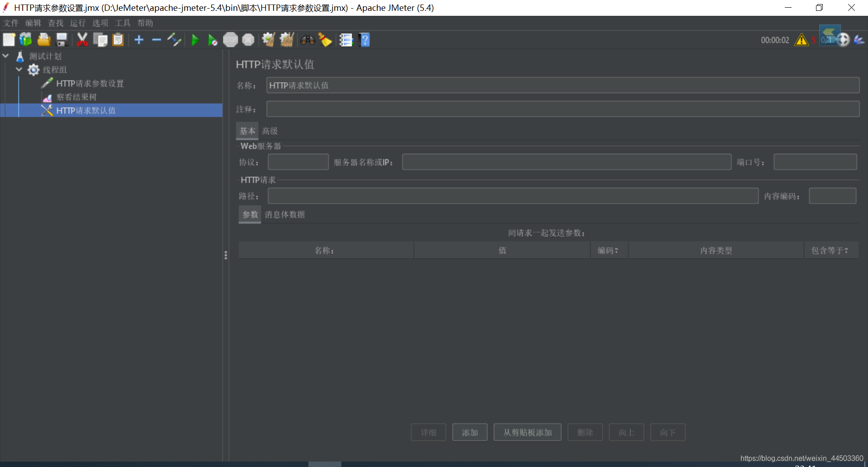
Task: Open the 选项 menu
Action: (100, 23)
